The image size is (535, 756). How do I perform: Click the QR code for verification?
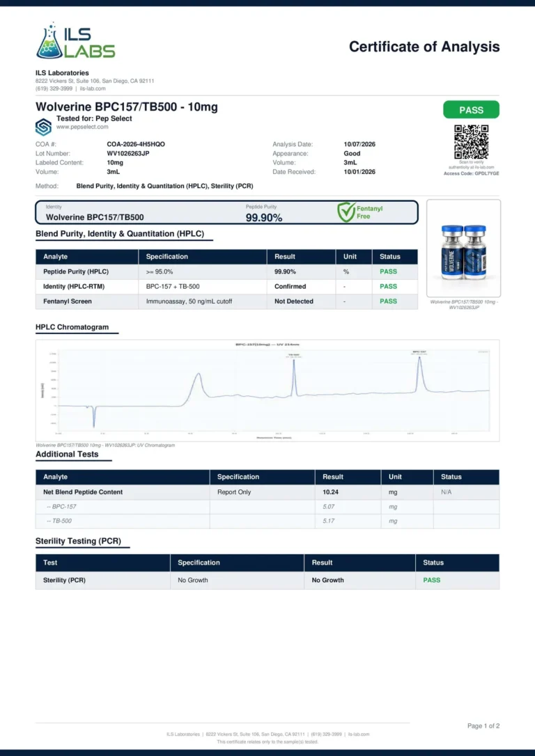tap(472, 142)
